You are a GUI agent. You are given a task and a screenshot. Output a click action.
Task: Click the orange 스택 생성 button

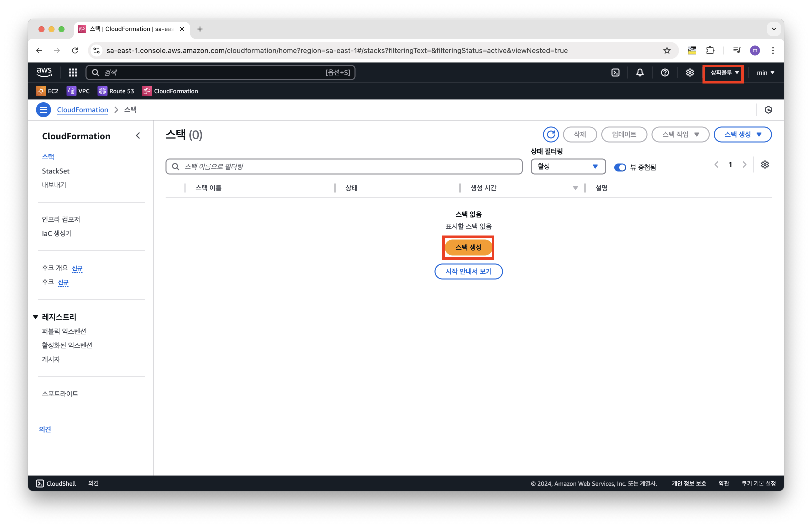(468, 247)
